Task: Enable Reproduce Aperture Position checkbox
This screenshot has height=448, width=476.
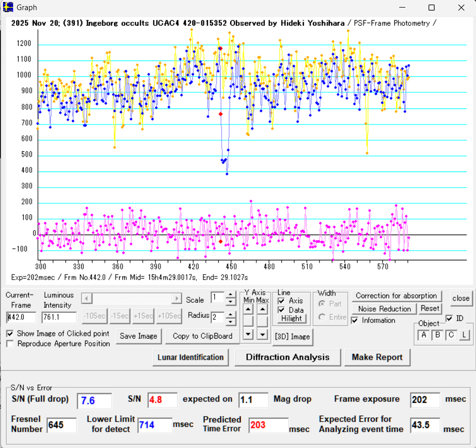Action: 11,344
